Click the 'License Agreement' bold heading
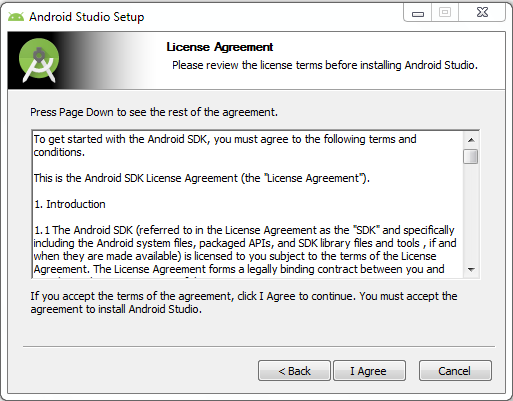513x401 pixels. tap(220, 47)
